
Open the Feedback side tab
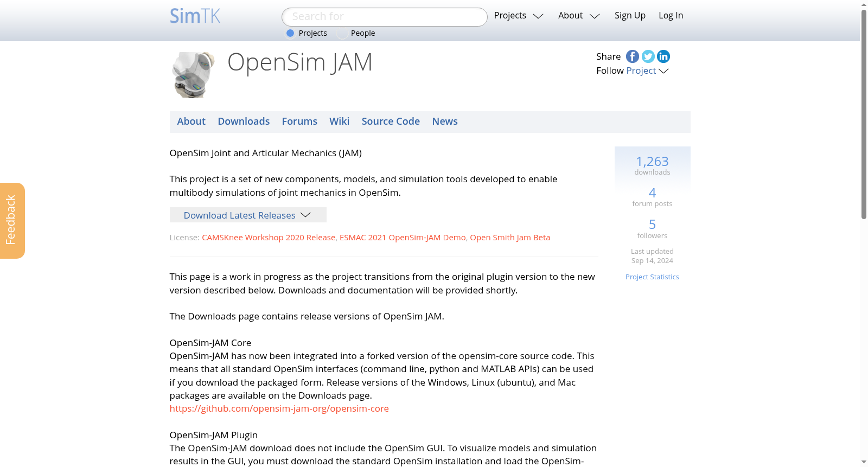coord(12,221)
